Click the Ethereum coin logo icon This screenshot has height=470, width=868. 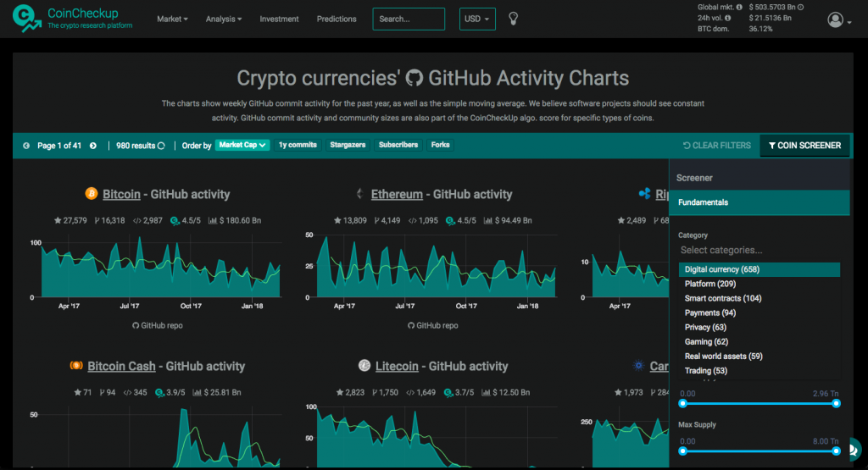tap(359, 194)
